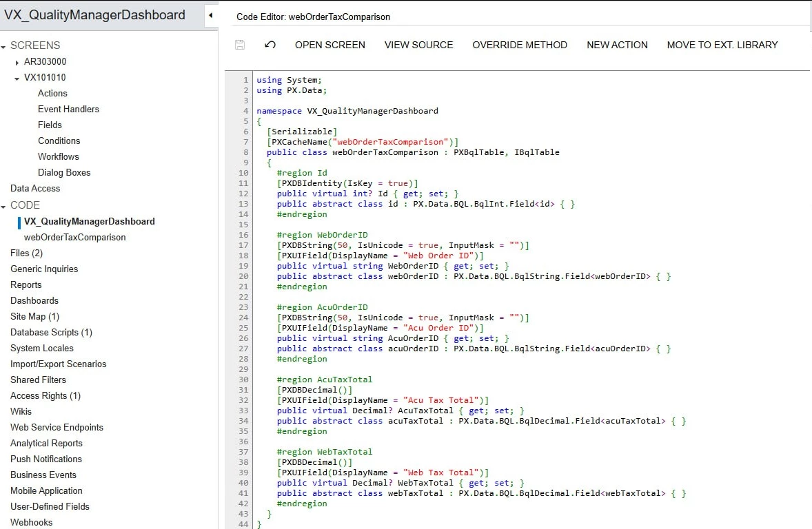812x529 pixels.
Task: Click line number 17 in the code editor
Action: (x=243, y=245)
